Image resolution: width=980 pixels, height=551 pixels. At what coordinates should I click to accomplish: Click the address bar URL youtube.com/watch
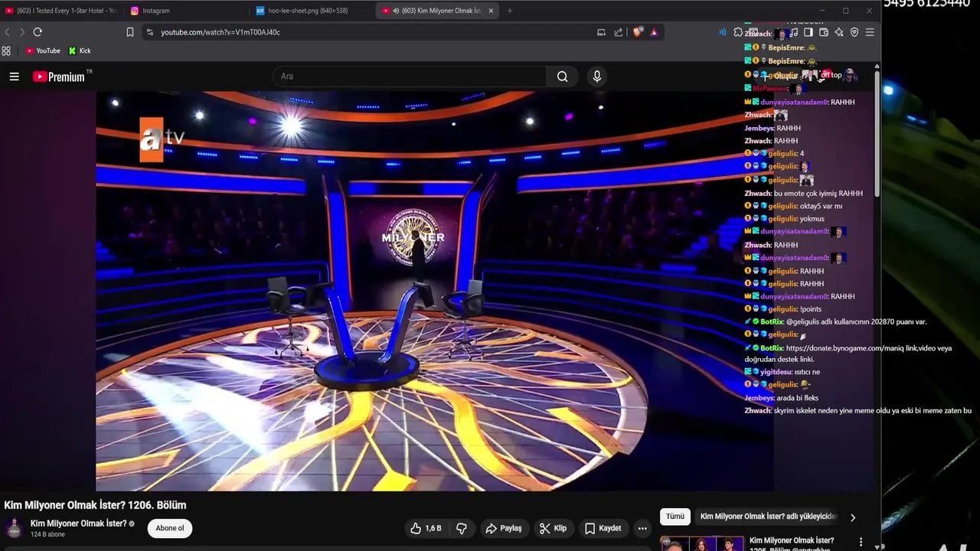(220, 32)
